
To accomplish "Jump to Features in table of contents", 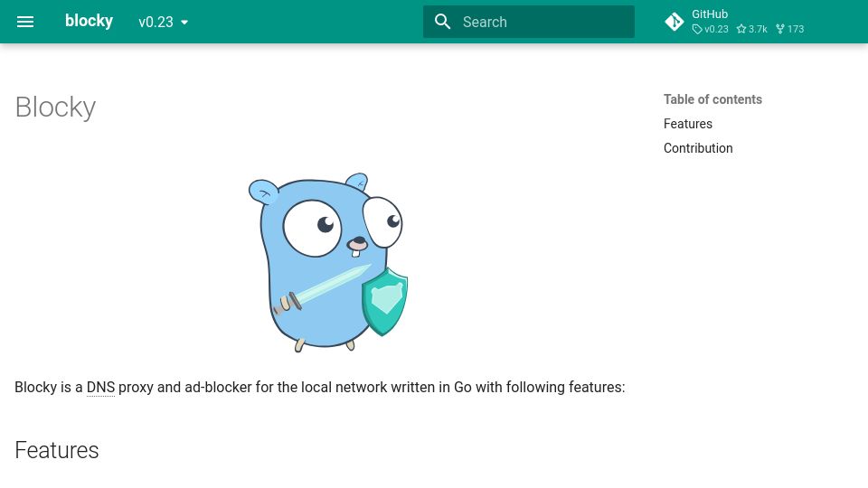I will pyautogui.click(x=687, y=124).
